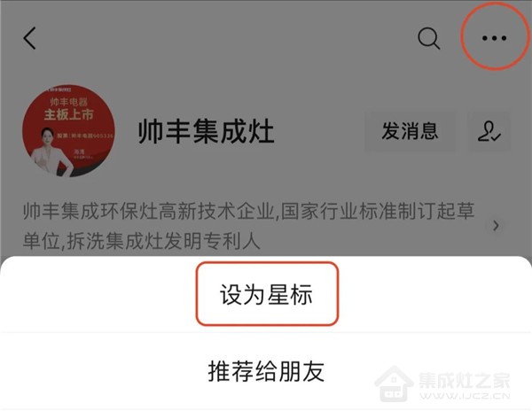
Task: Tap the woman's portrait inside the avatar
Action: (x=51, y=151)
